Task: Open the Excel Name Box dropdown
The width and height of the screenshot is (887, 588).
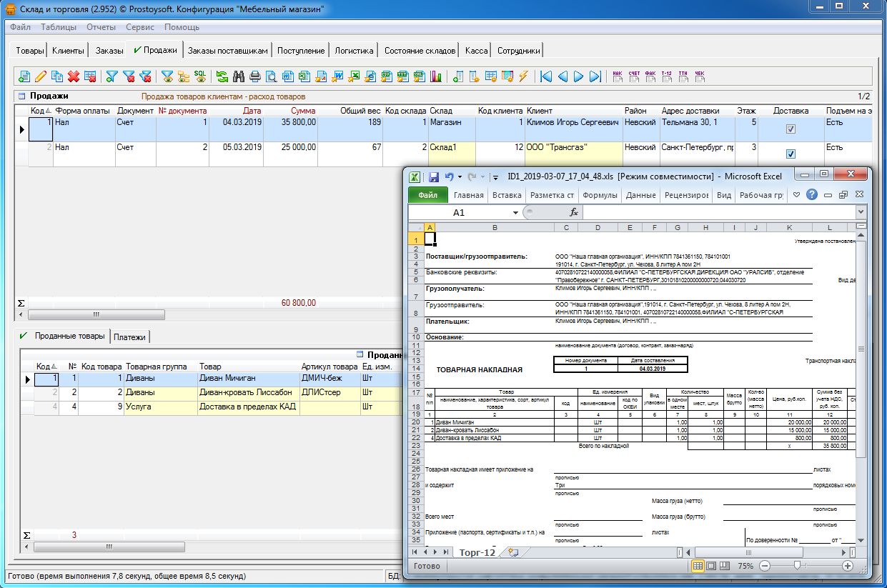Action: [x=515, y=213]
